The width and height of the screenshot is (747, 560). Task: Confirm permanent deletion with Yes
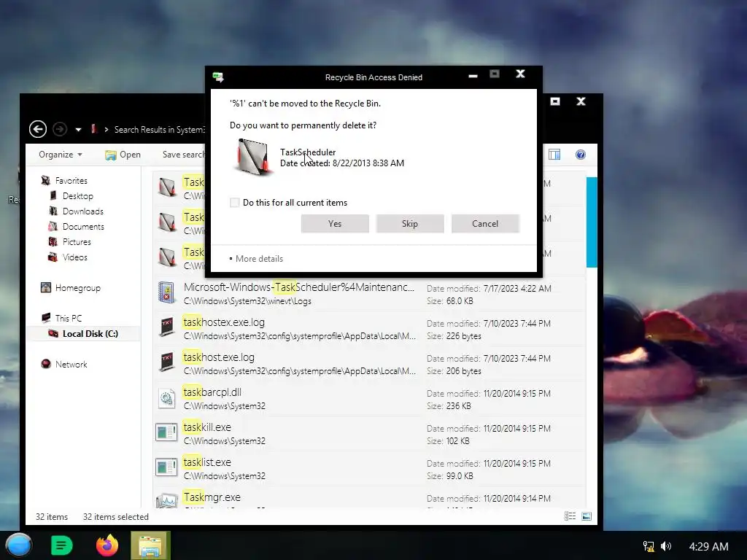tap(334, 223)
